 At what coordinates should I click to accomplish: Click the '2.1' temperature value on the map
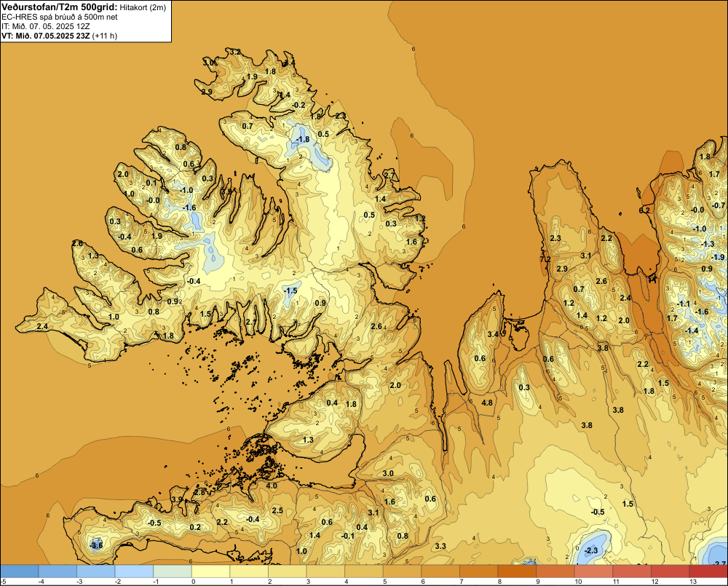[250, 322]
